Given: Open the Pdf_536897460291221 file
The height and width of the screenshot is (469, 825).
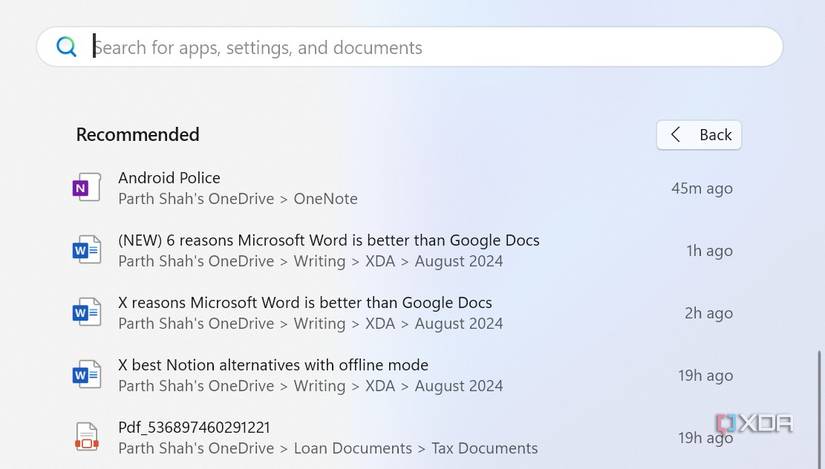Looking at the screenshot, I should [x=194, y=427].
